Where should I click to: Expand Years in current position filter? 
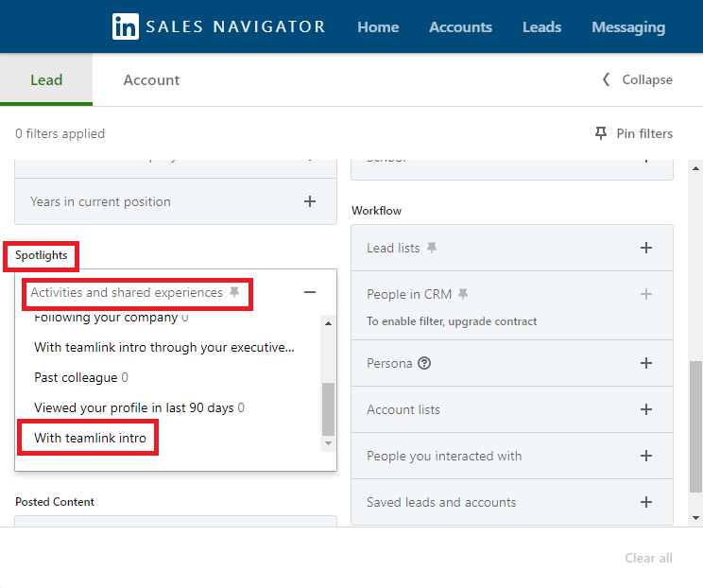pyautogui.click(x=309, y=201)
